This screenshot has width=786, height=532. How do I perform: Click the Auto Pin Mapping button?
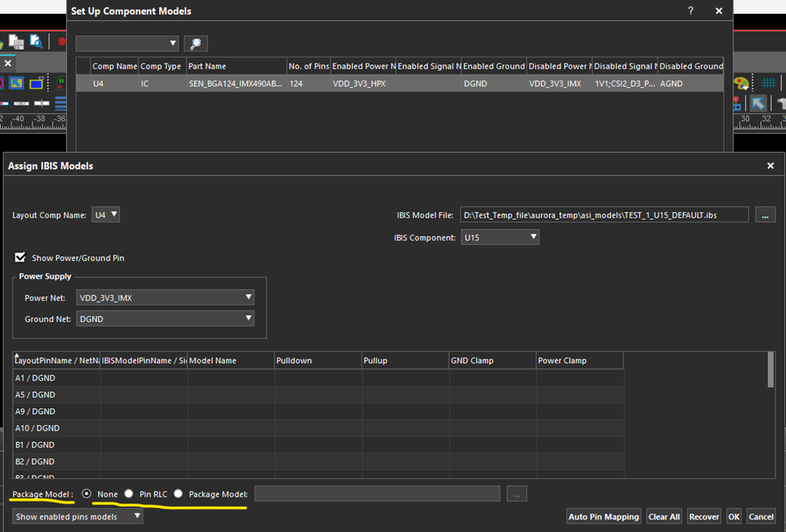coord(604,517)
